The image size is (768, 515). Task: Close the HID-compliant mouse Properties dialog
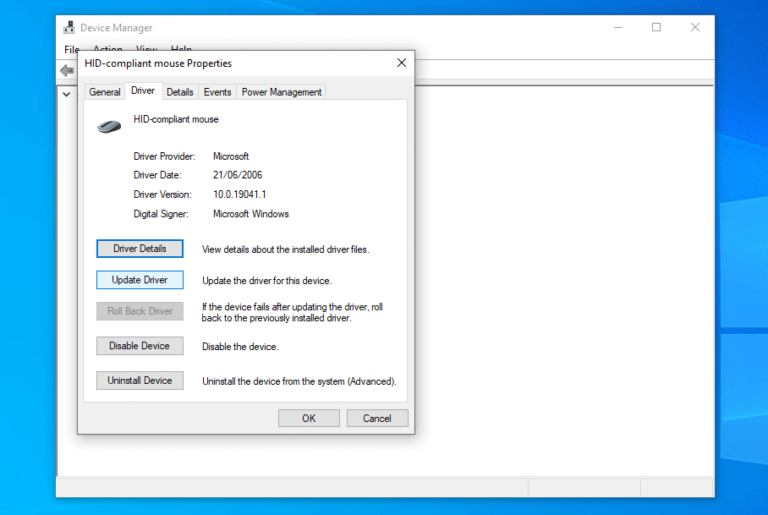click(402, 63)
